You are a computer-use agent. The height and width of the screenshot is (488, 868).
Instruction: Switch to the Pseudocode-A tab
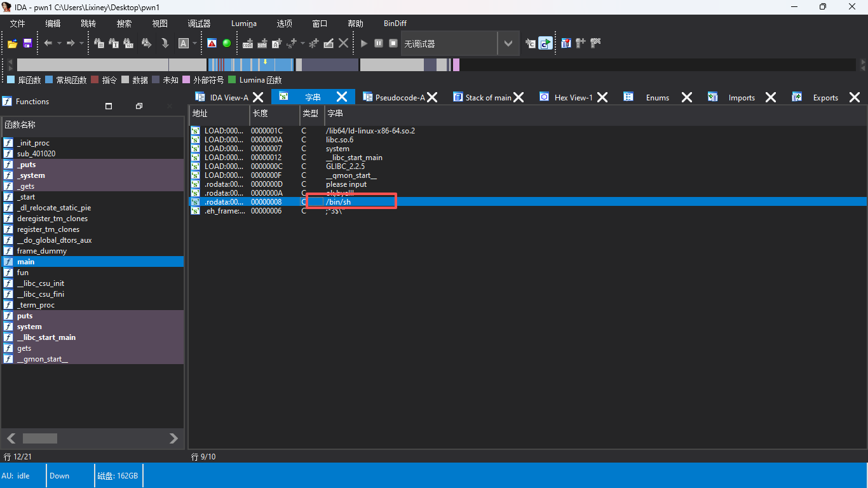pos(399,97)
